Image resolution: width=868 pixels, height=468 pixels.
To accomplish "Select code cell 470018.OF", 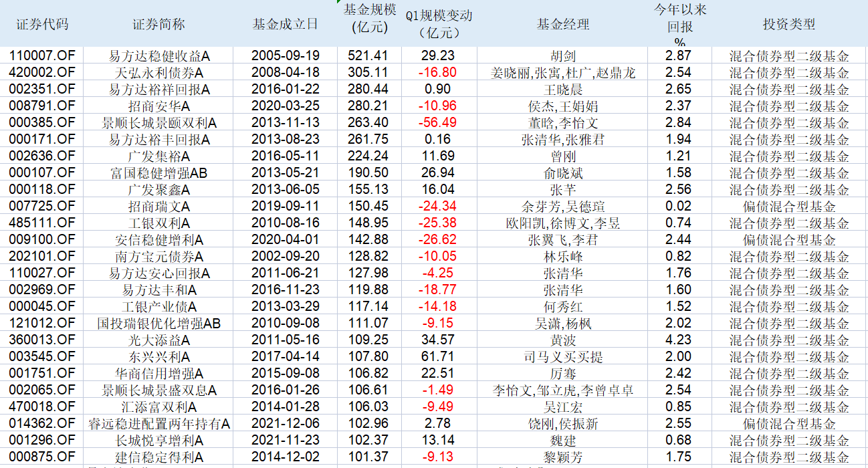I will pyautogui.click(x=41, y=406).
